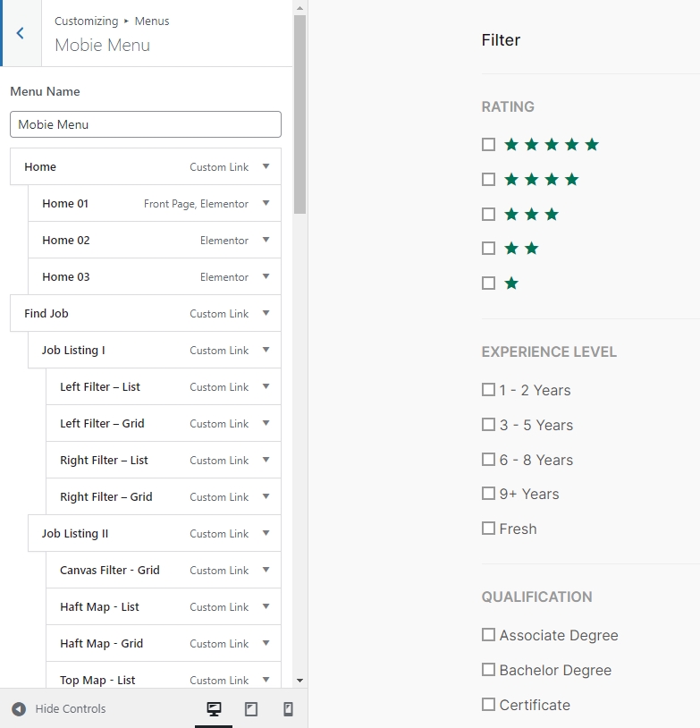
Task: Expand the Home menu item settings
Action: point(266,166)
